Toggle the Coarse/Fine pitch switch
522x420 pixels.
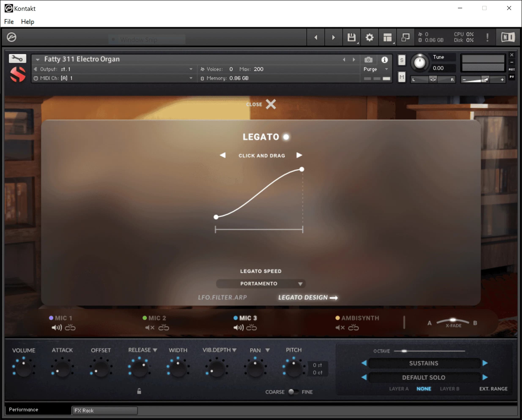click(293, 392)
